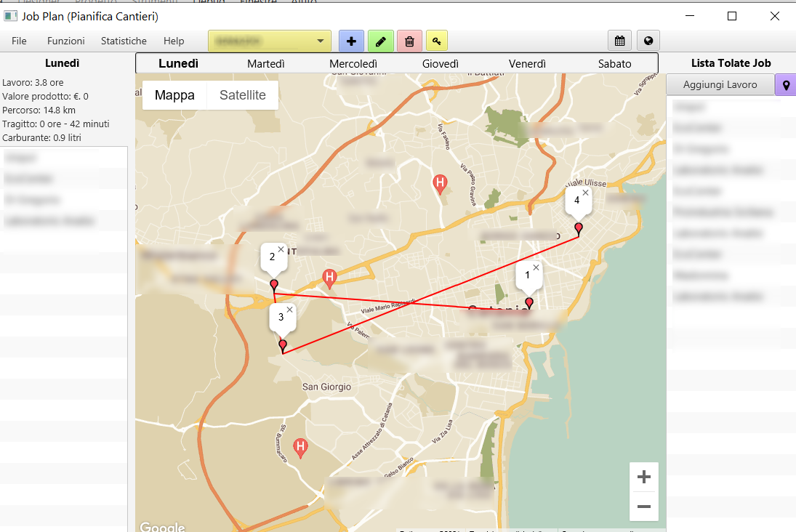
Task: Click San Giorgio label on map
Action: point(326,387)
